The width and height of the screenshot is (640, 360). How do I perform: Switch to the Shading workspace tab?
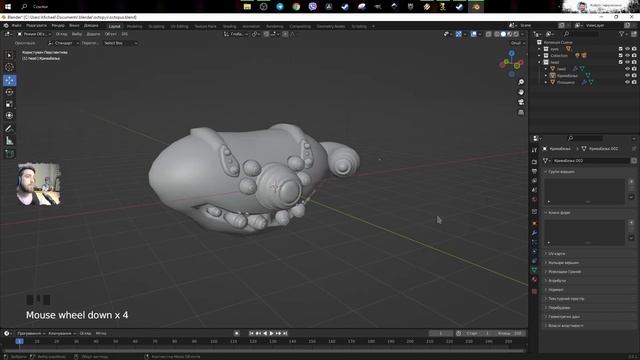(229, 26)
